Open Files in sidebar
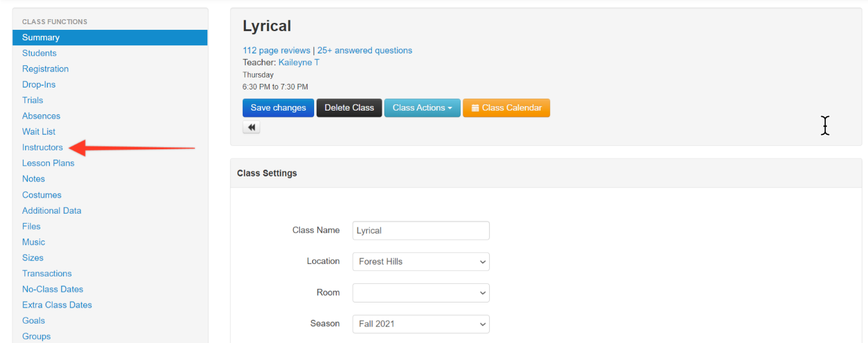 31,226
